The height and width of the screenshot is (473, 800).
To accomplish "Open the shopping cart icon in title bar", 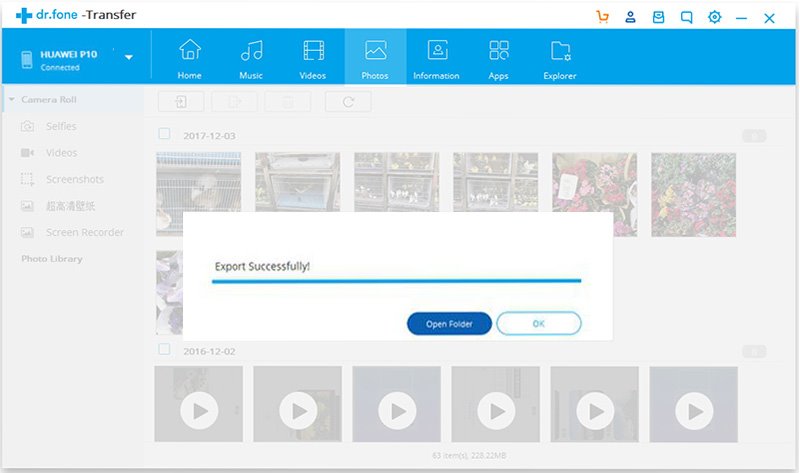I will (603, 17).
